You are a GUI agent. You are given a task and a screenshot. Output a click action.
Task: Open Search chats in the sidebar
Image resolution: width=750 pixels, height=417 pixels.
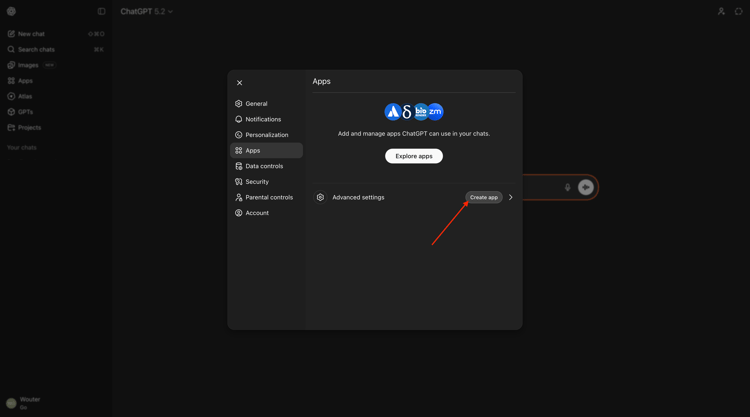point(56,49)
